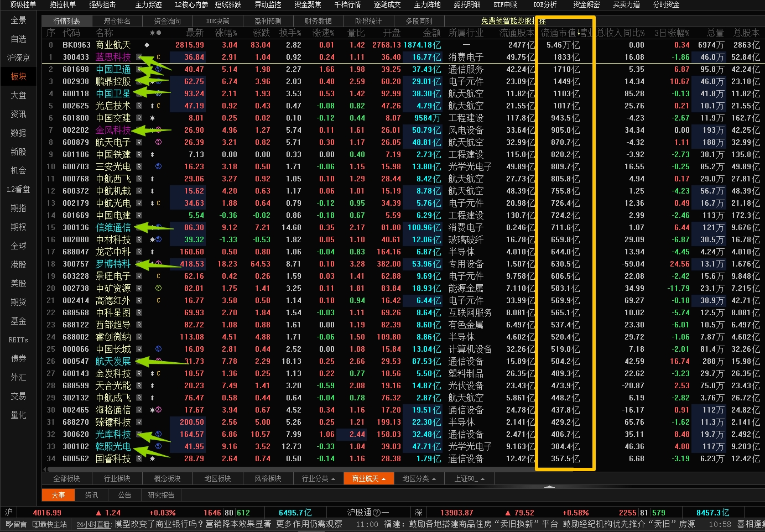This screenshot has width=765, height=532.
Task: Click the R badge beside 中国铁建
Action: 139,154
